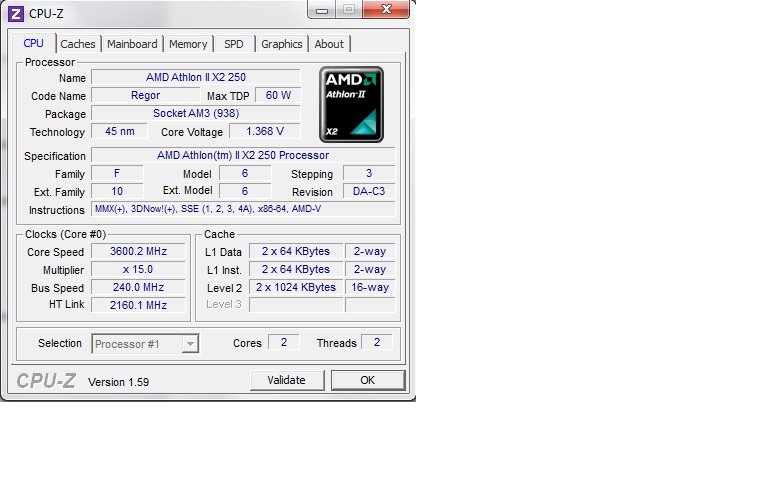The image size is (768, 480).
Task: Click the CPU-Z purple Z title icon
Action: tap(16, 14)
